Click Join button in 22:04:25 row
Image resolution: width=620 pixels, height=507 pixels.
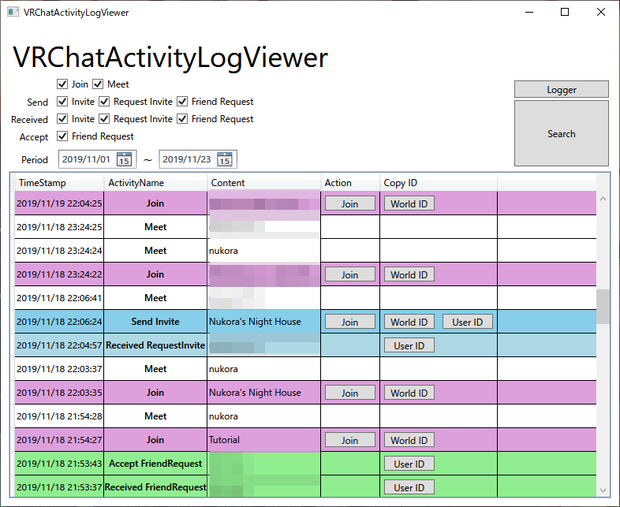tap(350, 203)
